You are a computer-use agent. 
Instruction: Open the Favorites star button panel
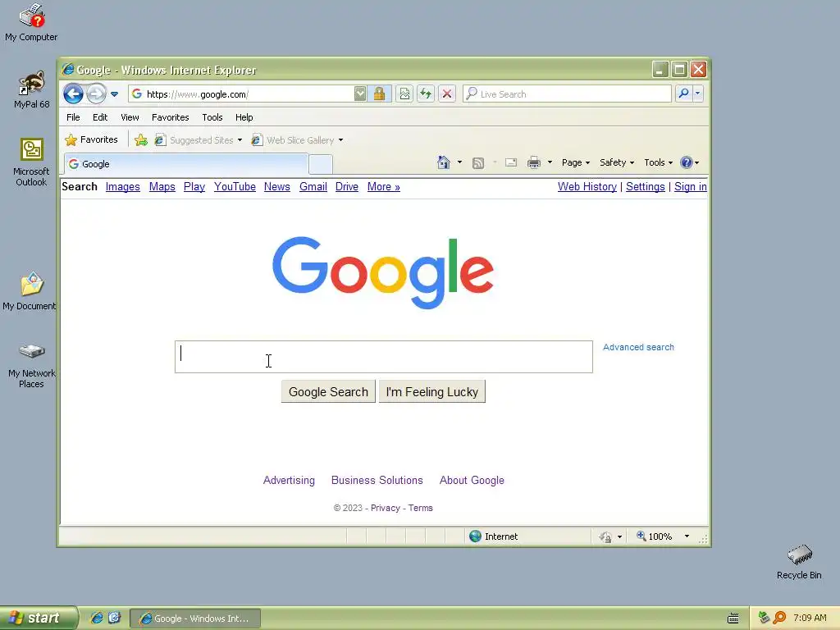tap(91, 139)
